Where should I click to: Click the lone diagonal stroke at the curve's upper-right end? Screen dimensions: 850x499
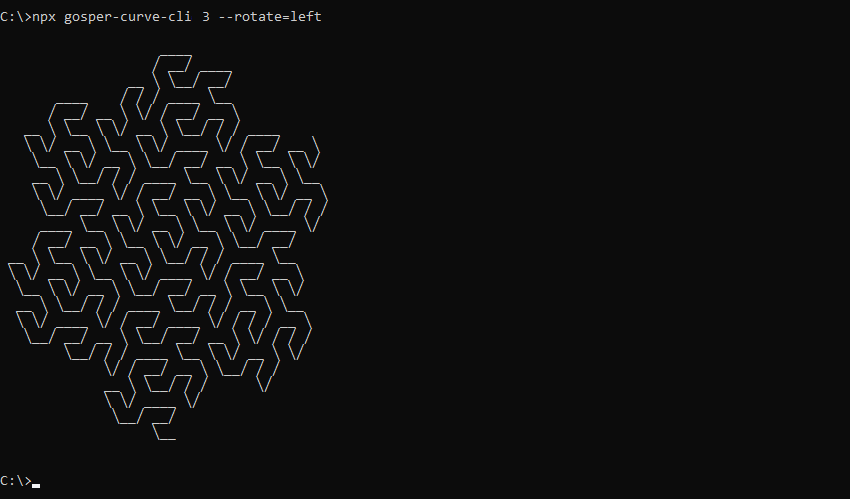(316, 144)
